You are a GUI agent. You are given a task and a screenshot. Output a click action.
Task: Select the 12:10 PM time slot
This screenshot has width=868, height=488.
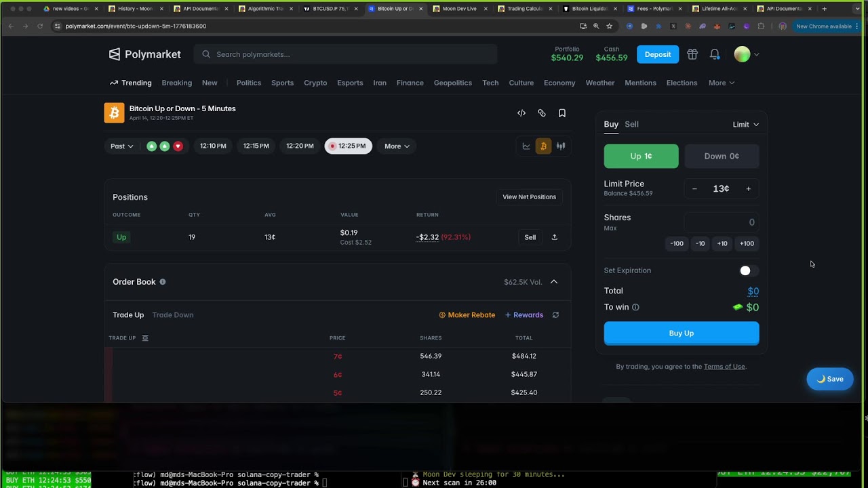[213, 146]
